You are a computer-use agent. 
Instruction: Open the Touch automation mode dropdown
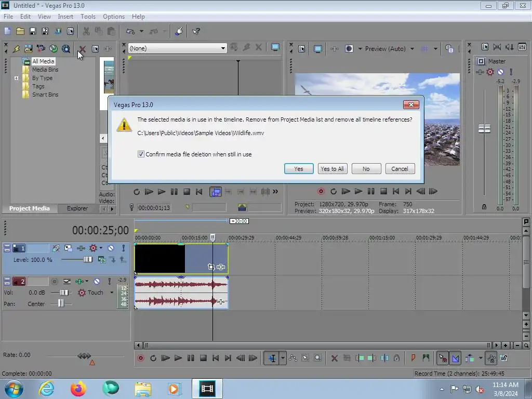pyautogui.click(x=111, y=292)
